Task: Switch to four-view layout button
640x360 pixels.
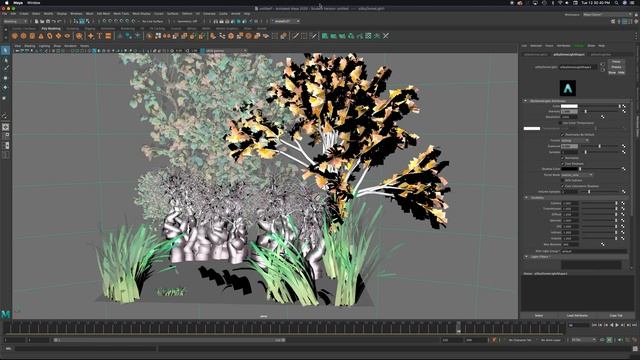Action: tap(6, 136)
